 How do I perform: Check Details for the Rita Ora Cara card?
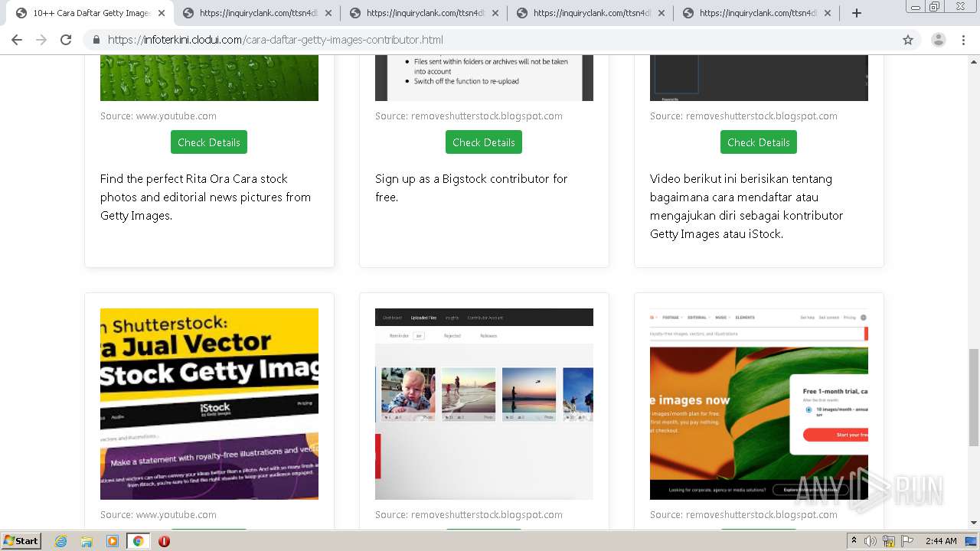pos(209,142)
